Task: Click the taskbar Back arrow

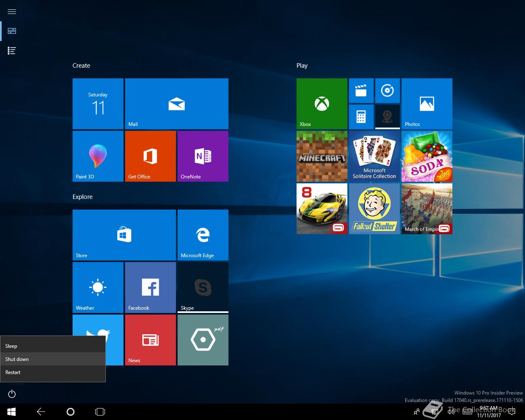Action: [x=41, y=412]
